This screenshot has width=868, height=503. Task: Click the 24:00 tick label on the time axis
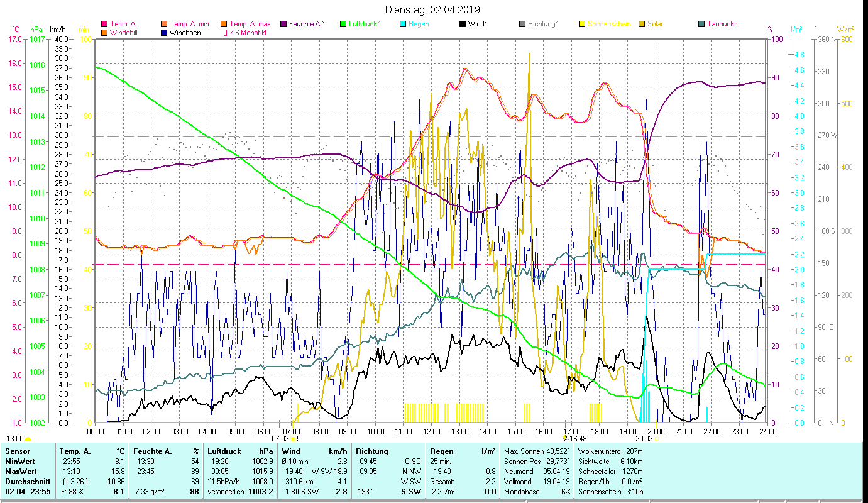point(767,431)
